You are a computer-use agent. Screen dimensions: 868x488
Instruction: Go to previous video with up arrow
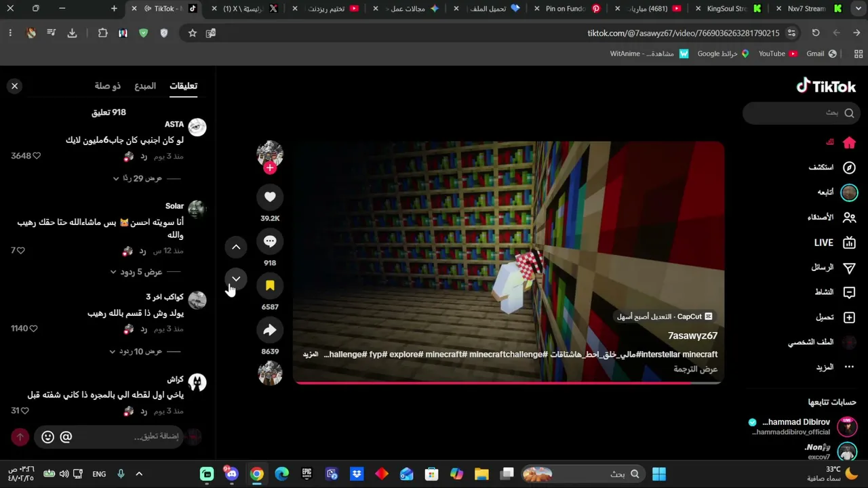236,247
